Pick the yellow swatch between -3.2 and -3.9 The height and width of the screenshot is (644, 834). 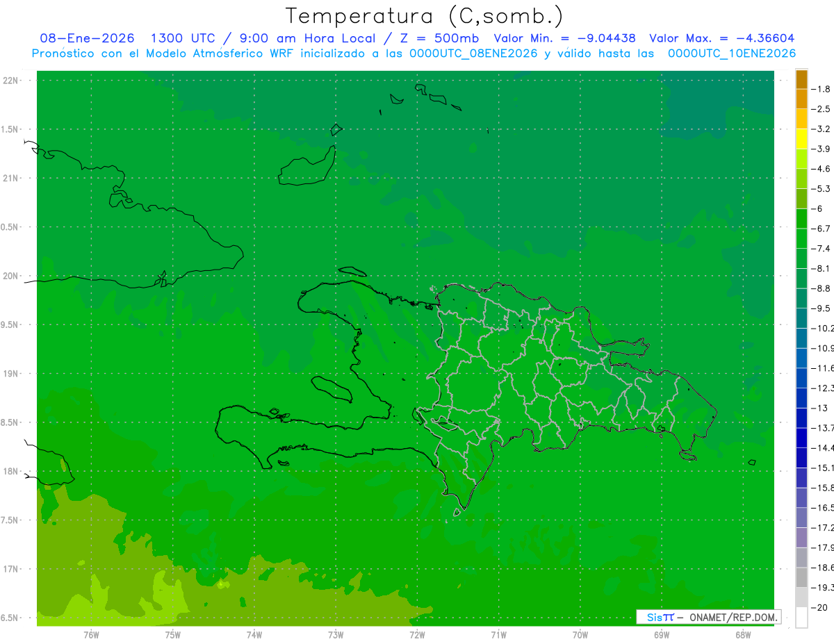pos(801,139)
